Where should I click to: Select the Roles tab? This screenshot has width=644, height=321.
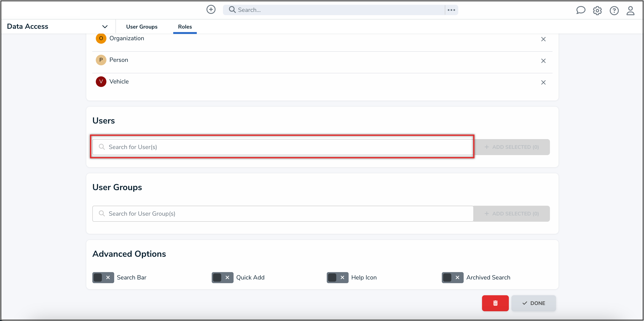click(185, 27)
